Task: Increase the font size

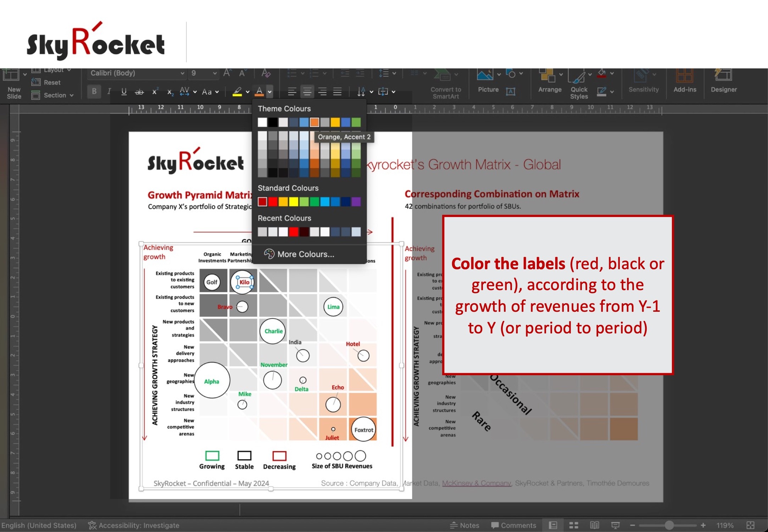Action: click(227, 73)
